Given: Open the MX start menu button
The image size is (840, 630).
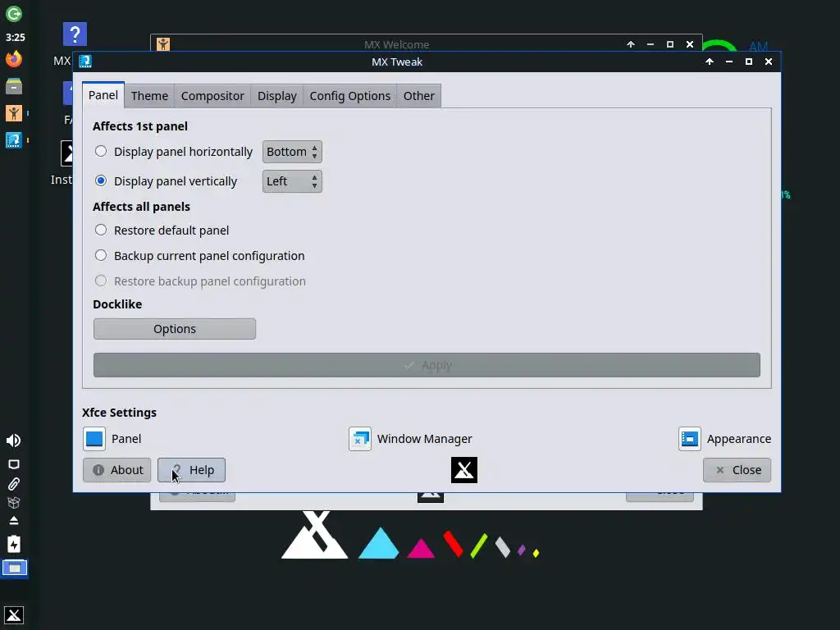Looking at the screenshot, I should (x=14, y=615).
